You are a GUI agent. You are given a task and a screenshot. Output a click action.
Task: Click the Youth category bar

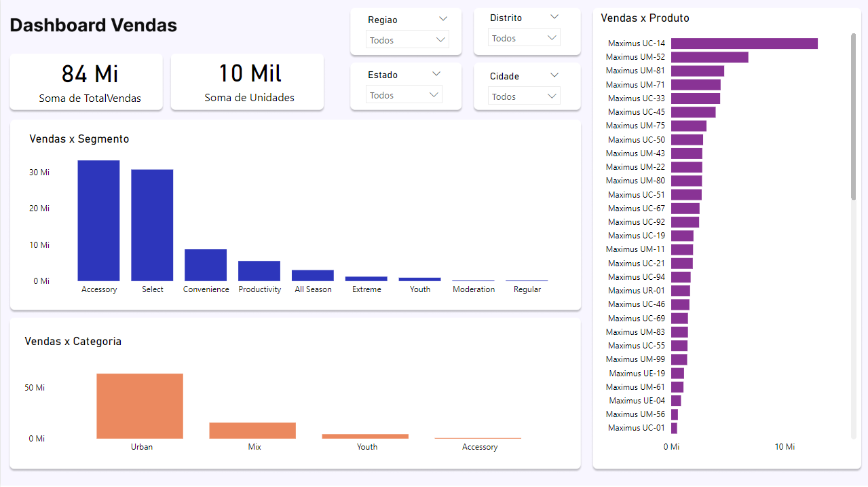pos(365,436)
